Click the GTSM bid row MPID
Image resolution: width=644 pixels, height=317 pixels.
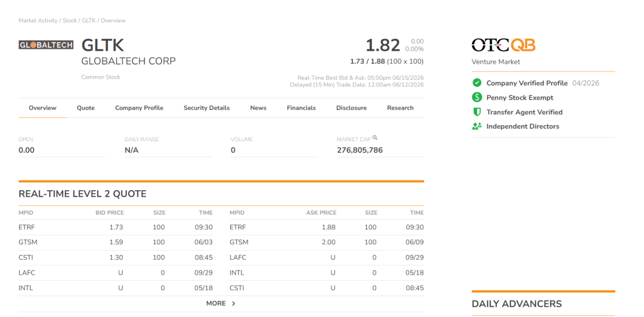pyautogui.click(x=28, y=243)
